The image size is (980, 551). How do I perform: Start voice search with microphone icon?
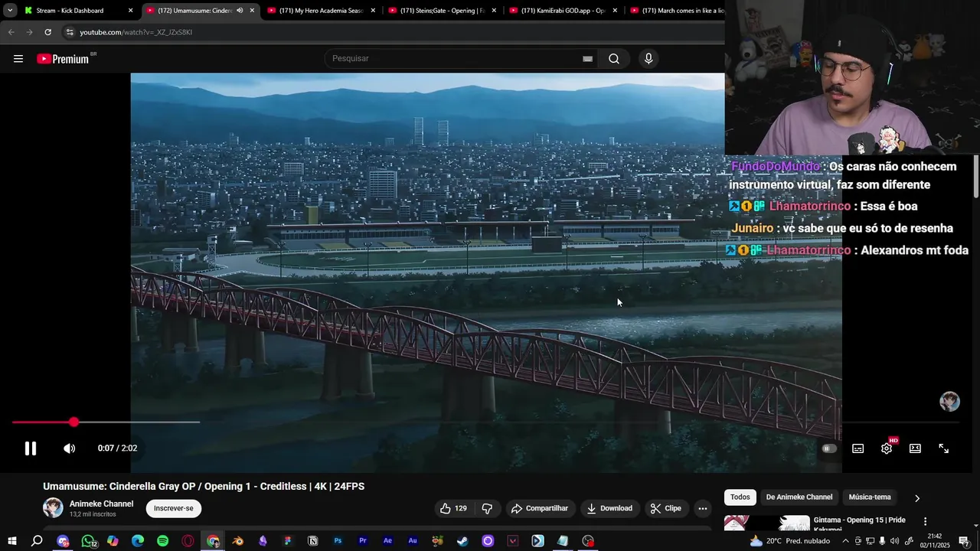(x=648, y=59)
